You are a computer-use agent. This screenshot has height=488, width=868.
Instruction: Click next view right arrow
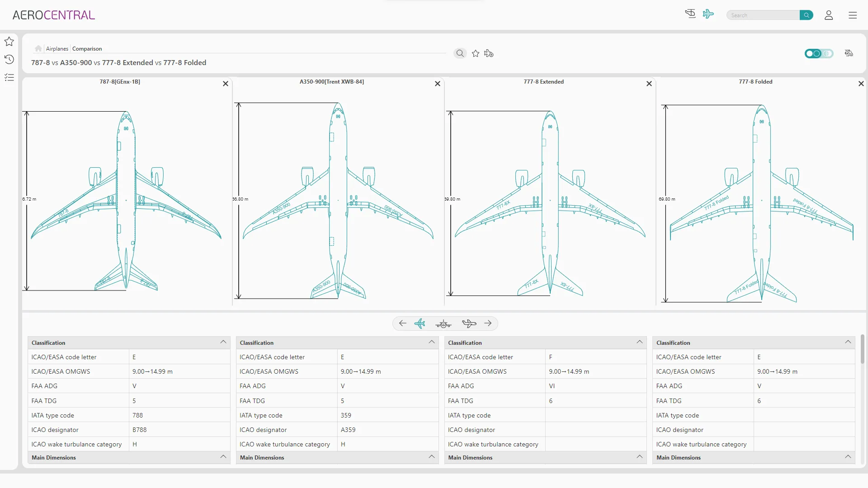[x=488, y=324]
